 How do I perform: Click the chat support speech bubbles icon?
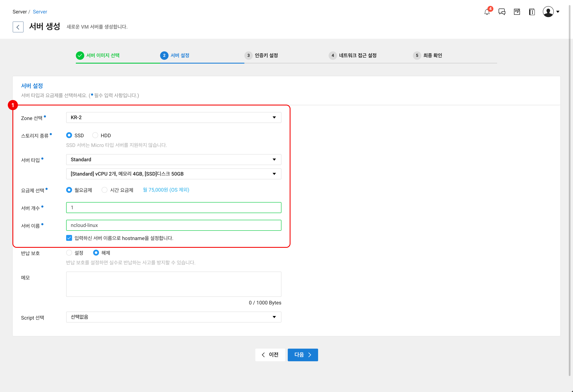502,12
